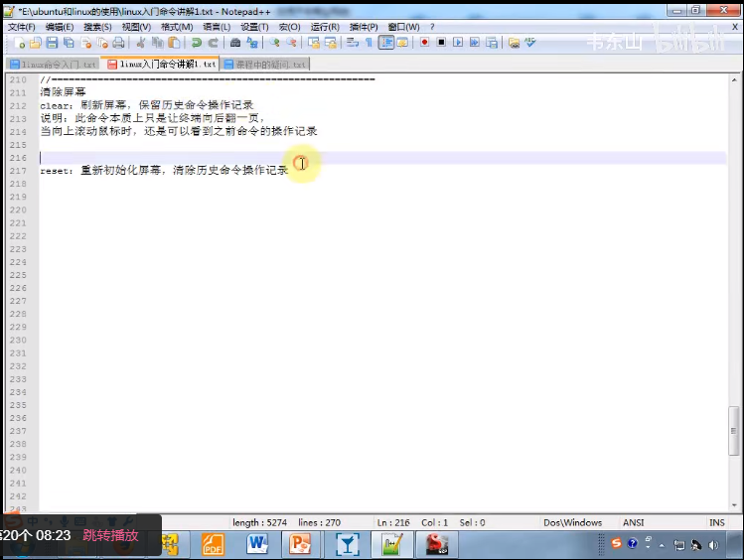Open Word from the taskbar
Screen dimensions: 744x560
pos(256,544)
